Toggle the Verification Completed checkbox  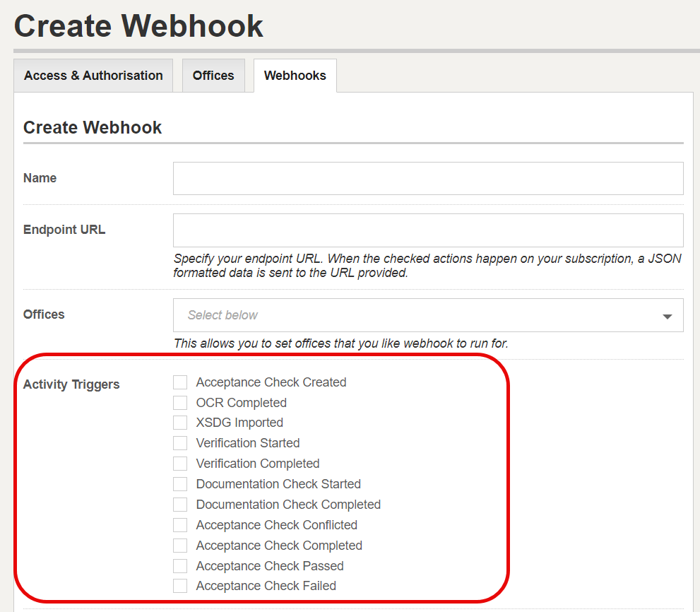(180, 464)
